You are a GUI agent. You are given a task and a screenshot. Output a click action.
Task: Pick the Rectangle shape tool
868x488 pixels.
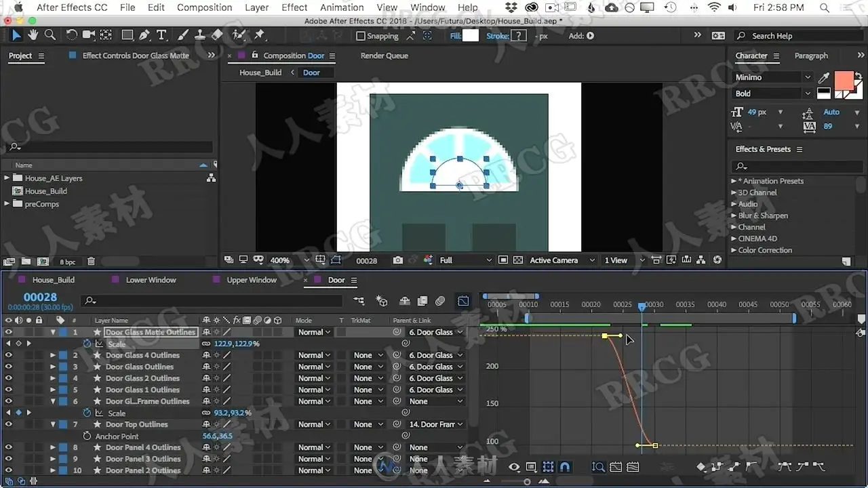click(127, 35)
